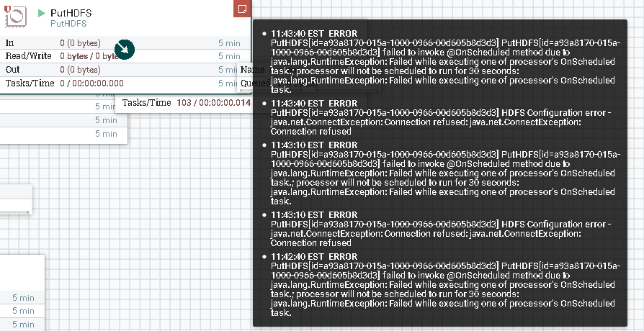
Task: Click '5 min' in the In row
Action: click(229, 42)
